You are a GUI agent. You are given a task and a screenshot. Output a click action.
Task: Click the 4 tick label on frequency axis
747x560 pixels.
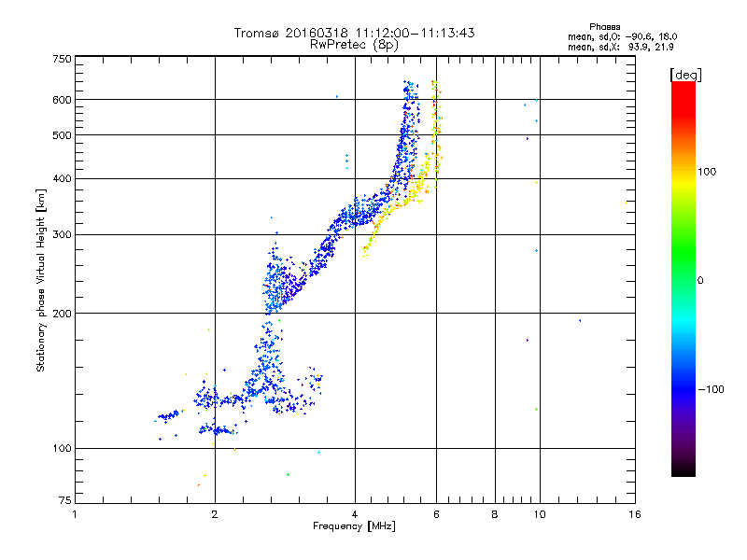[x=355, y=514]
